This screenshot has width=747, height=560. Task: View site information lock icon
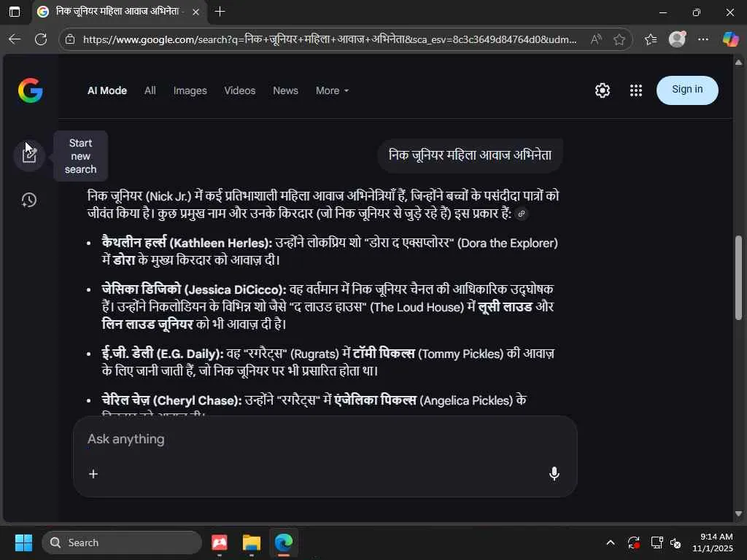click(x=70, y=39)
